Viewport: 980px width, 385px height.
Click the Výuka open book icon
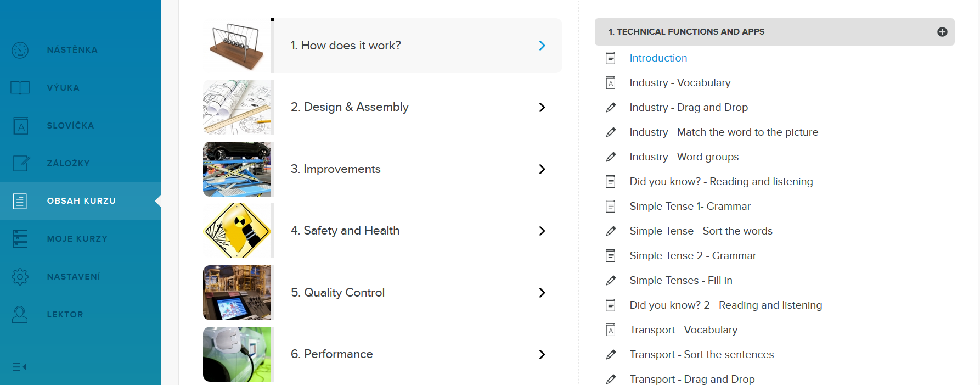point(20,88)
